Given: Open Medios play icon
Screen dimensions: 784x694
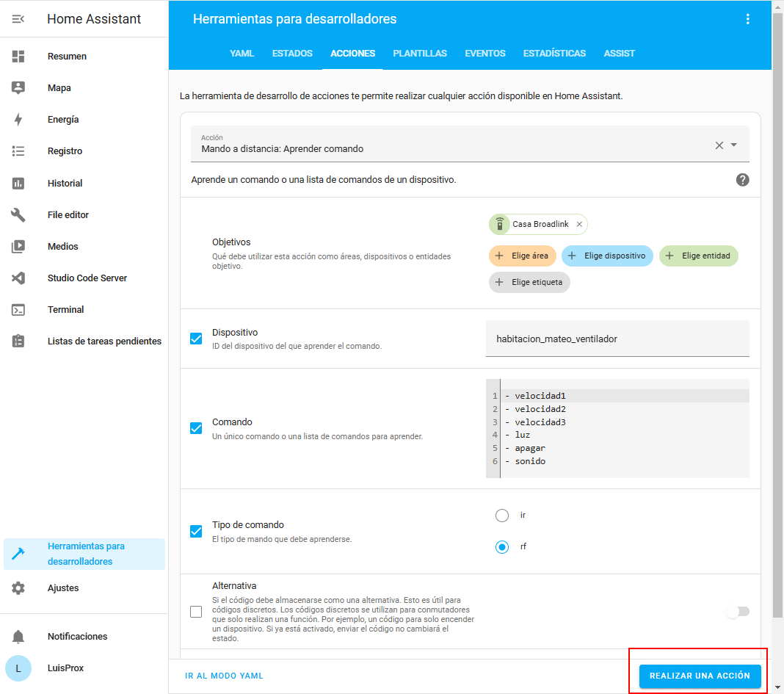Looking at the screenshot, I should (x=18, y=246).
